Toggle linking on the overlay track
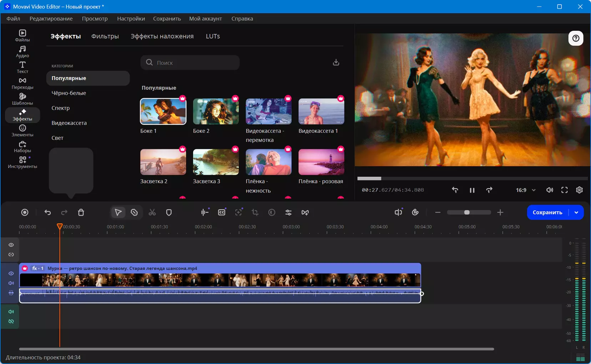591x364 pixels. 11,254
